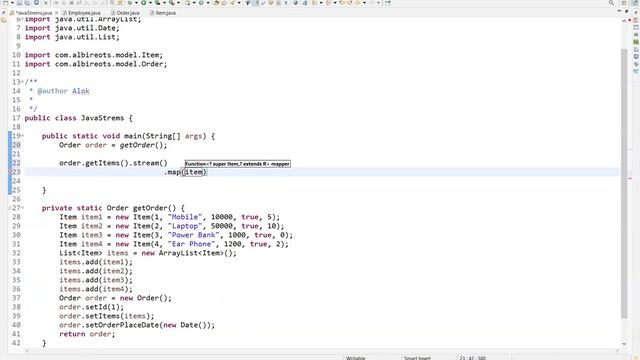Click 'getOrder()' call on line 20
This screenshot has height=360, width=640.
143,145
